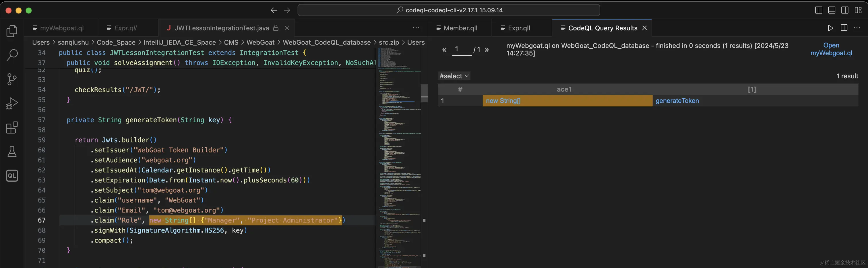This screenshot has width=868, height=268.
Task: Open the CodeQL QL view
Action: (12, 175)
